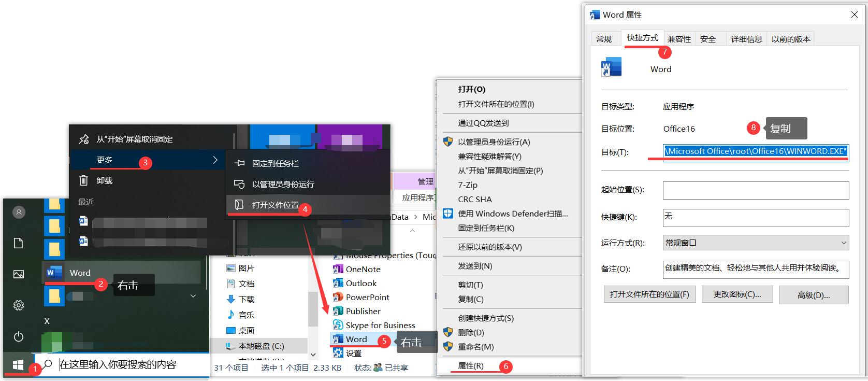This screenshot has width=868, height=381.
Task: Select the Outlook shortcut in file list
Action: (x=361, y=283)
